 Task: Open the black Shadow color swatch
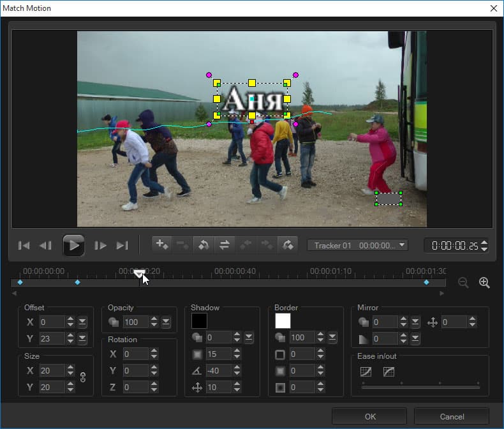[199, 320]
